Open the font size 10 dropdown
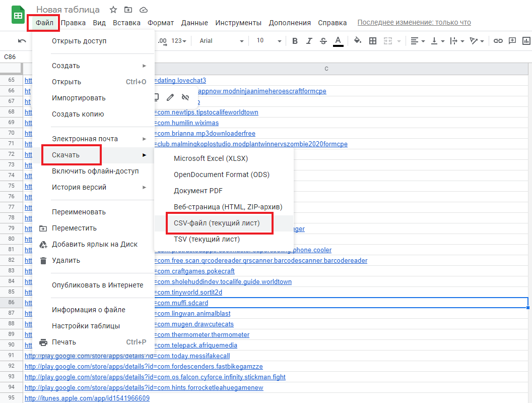 click(x=266, y=41)
